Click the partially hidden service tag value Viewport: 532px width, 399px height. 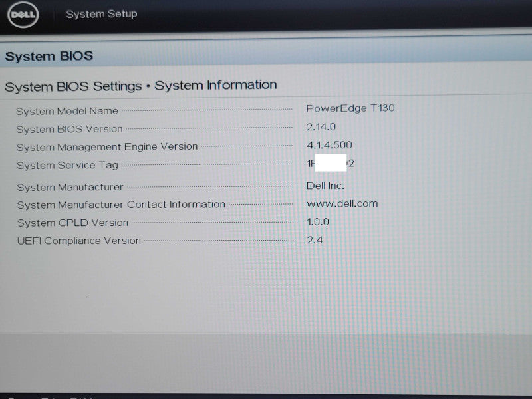click(x=331, y=163)
